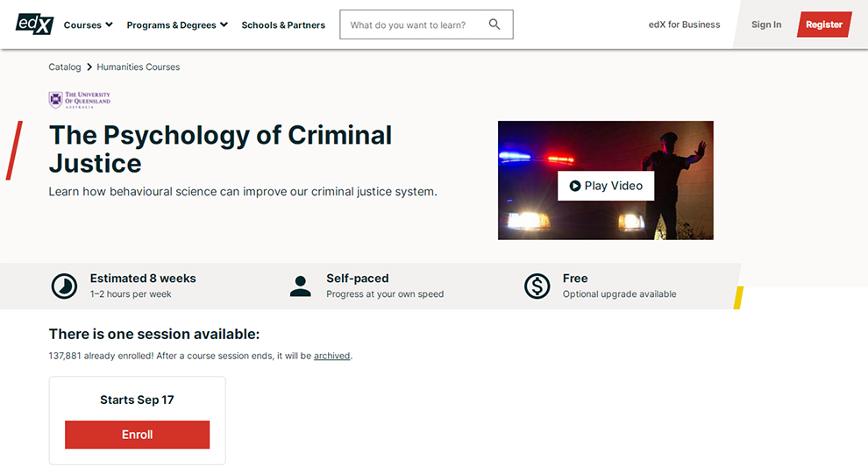Click the police car video thumbnail
Image resolution: width=868 pixels, height=474 pixels.
[x=606, y=180]
